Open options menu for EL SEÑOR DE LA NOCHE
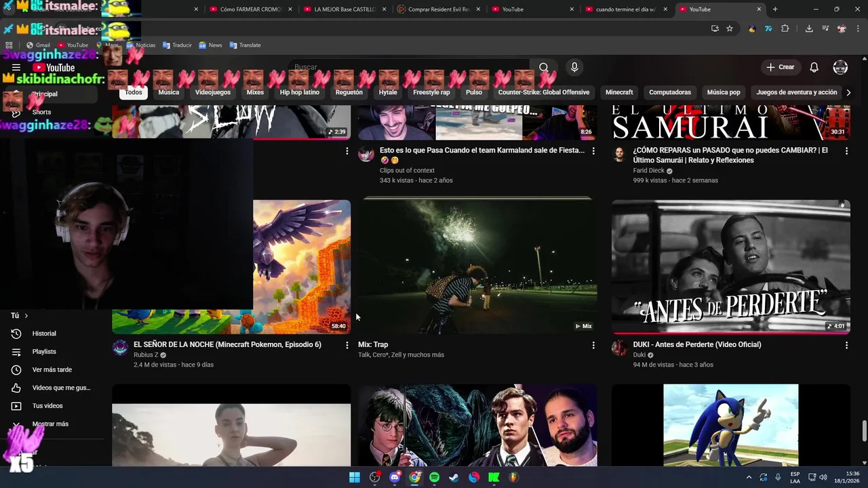 [x=347, y=345]
